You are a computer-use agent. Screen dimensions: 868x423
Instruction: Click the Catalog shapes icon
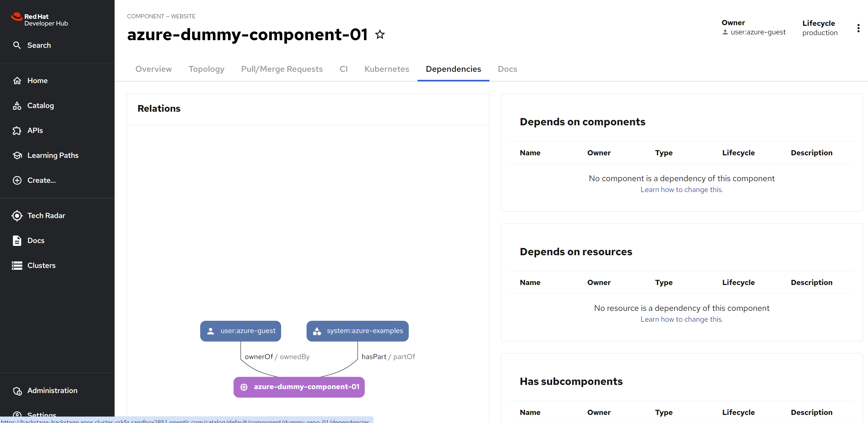click(x=17, y=106)
